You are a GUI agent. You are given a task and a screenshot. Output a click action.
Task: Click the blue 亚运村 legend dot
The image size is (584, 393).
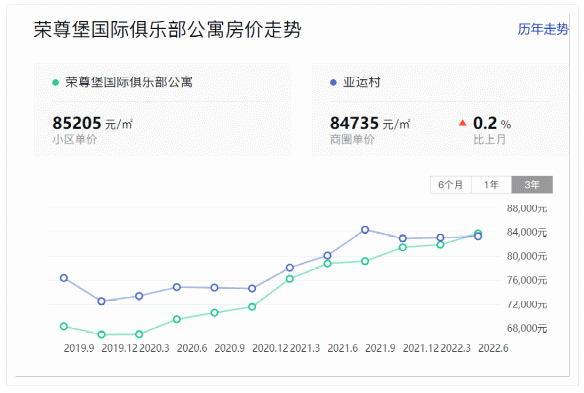click(333, 82)
